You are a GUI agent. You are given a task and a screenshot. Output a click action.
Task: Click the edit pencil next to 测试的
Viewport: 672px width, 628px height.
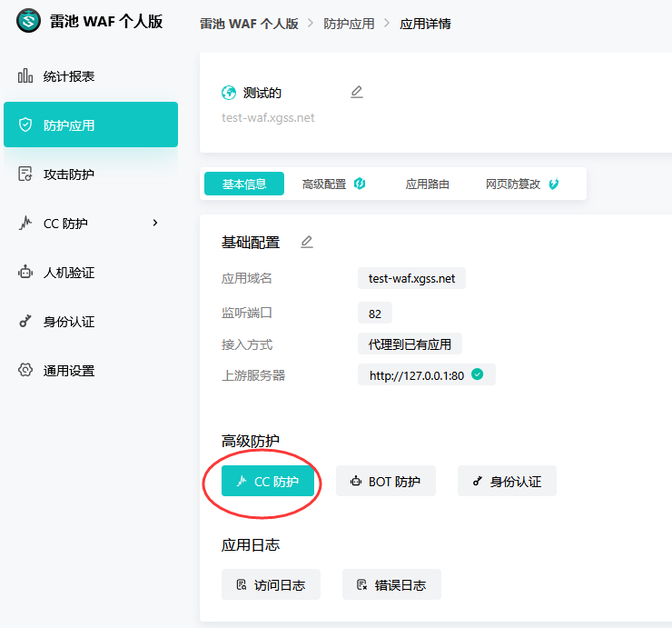(x=357, y=92)
